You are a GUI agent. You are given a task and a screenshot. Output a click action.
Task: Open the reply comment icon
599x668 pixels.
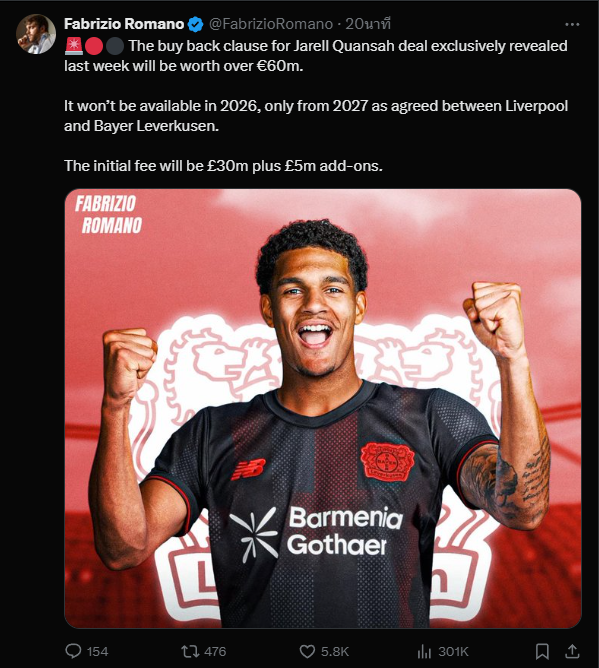click(73, 651)
